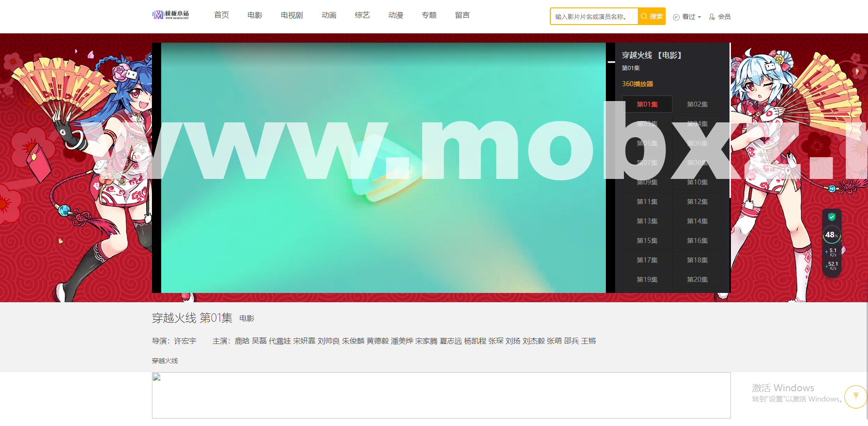The image size is (868, 426).
Task: Click the broken image banner placeholder
Action: pos(441,395)
